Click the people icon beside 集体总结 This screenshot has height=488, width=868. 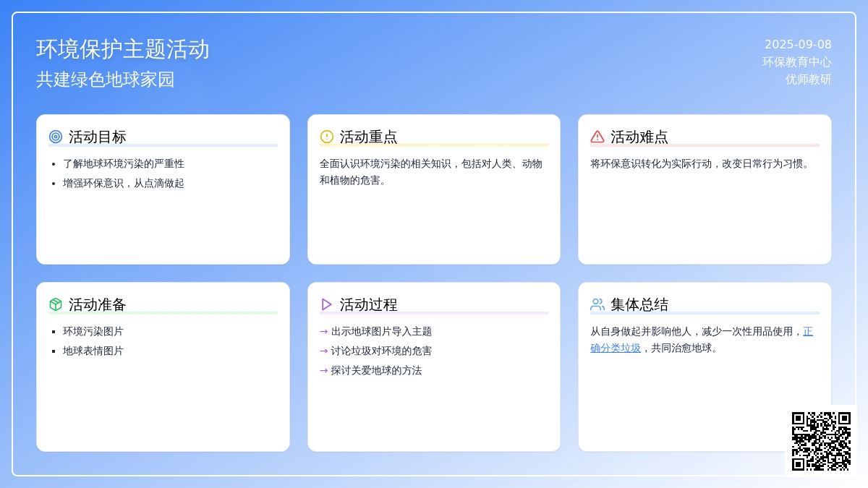(x=597, y=304)
